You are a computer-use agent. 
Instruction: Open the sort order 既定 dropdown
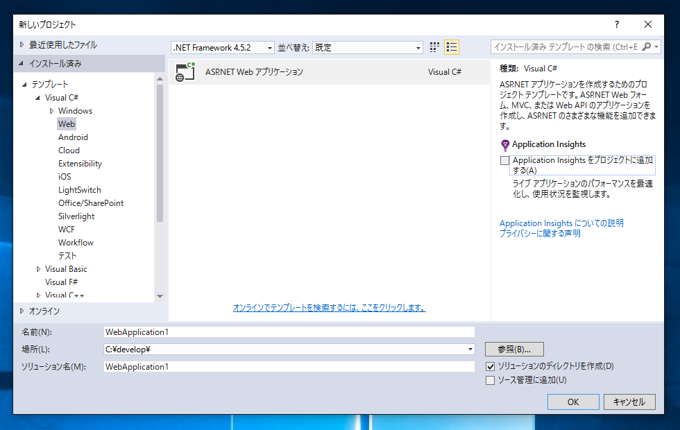pyautogui.click(x=367, y=48)
